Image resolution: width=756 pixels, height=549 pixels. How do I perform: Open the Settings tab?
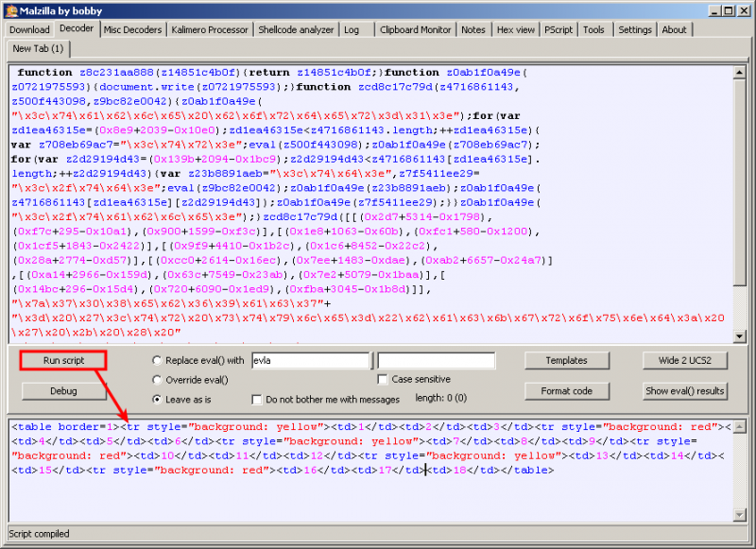coord(634,29)
